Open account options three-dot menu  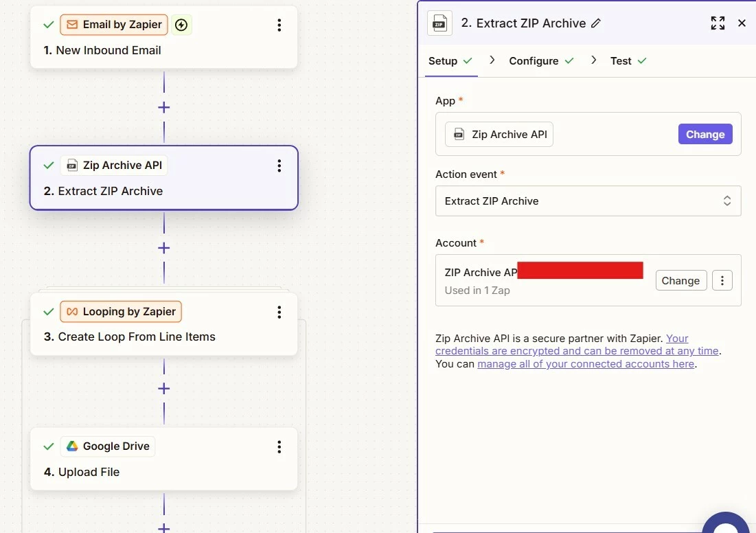click(x=722, y=281)
